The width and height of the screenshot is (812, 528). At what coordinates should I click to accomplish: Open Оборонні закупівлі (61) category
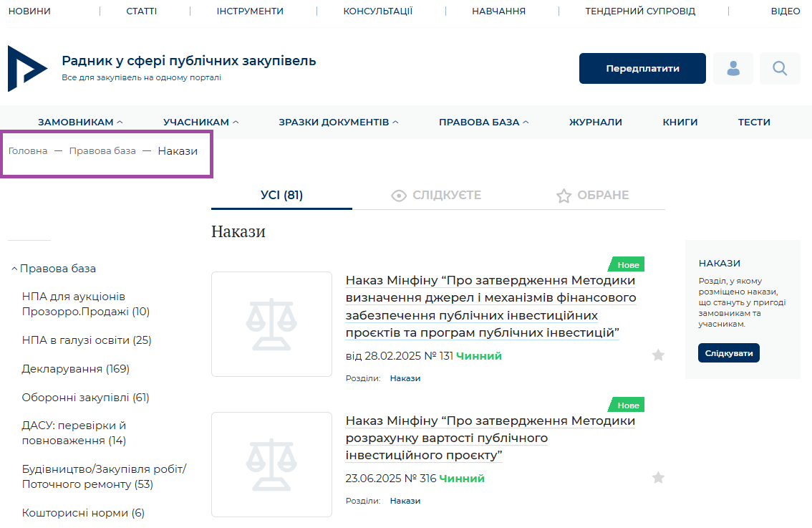85,398
